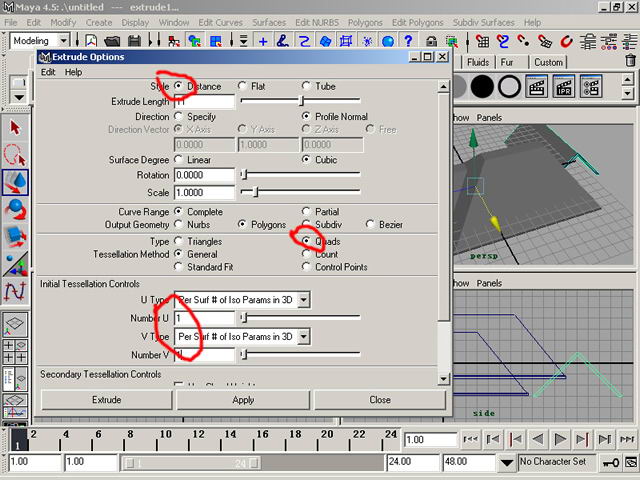
Task: Open Edit menu in Extrude Options
Action: pos(48,72)
